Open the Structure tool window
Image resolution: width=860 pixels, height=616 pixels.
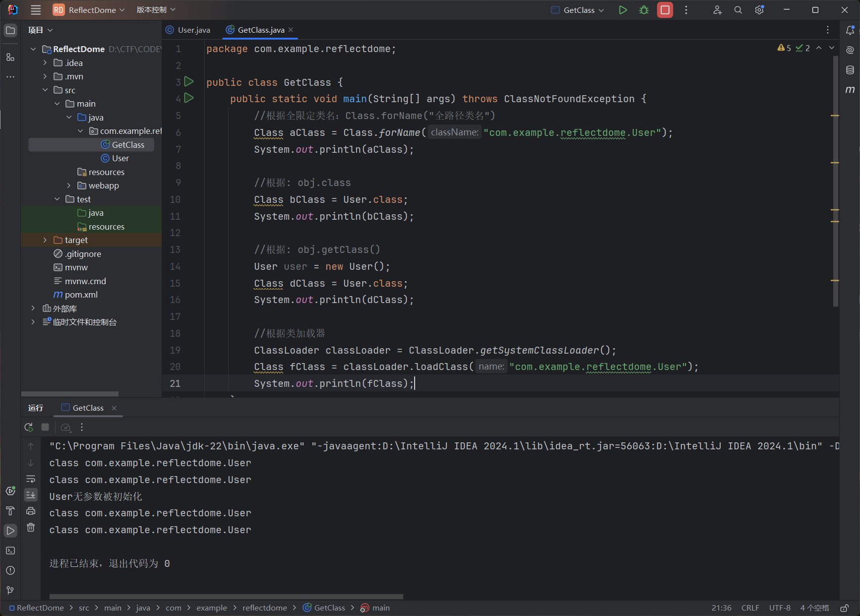10,58
